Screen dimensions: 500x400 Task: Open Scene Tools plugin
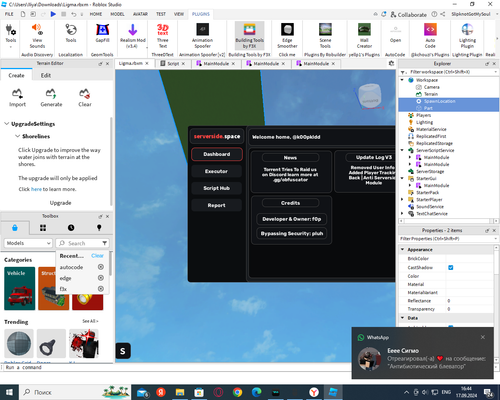tap(325, 36)
